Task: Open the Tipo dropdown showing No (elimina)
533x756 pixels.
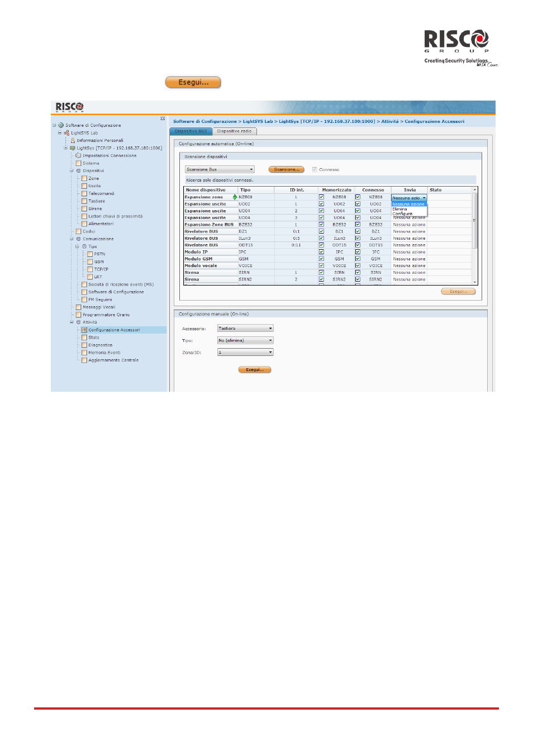Action: 245,340
